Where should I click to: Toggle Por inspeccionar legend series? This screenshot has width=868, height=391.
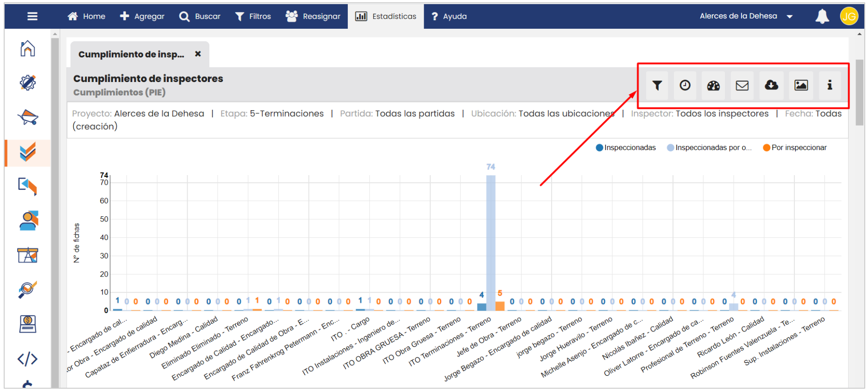click(794, 148)
